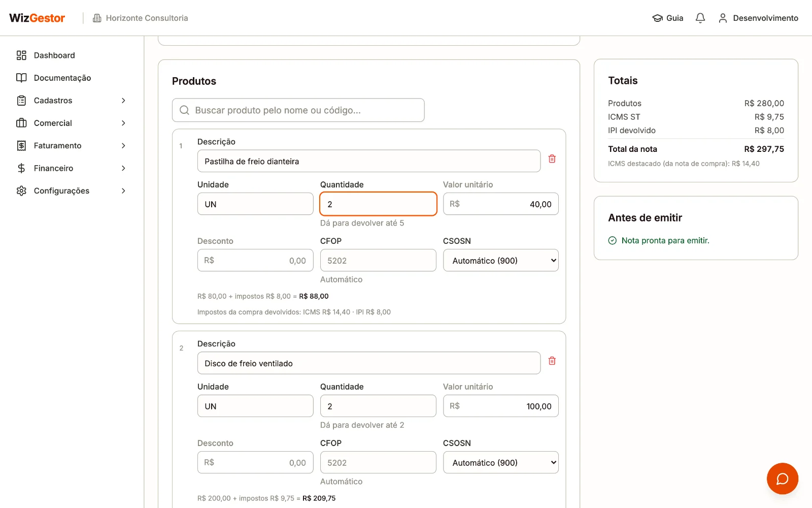Viewport: 812px width, 508px height.
Task: Open Financeiro menu item
Action: (x=72, y=168)
